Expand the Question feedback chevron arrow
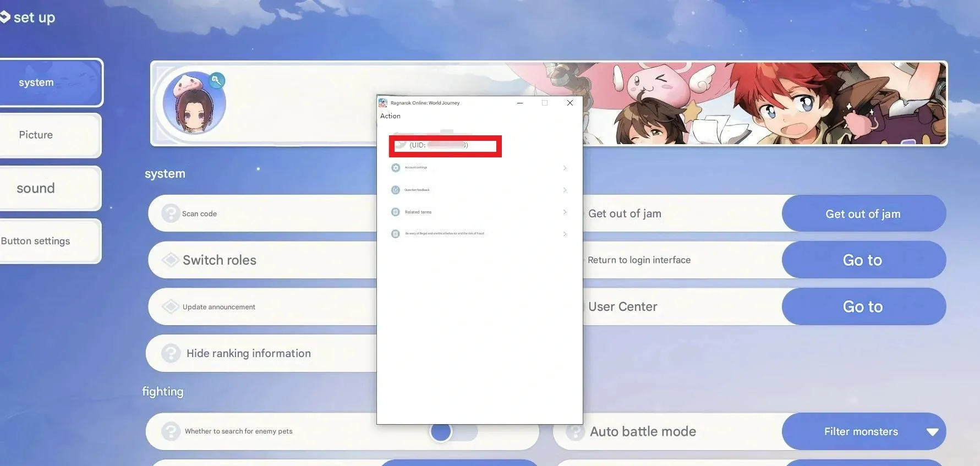 [x=565, y=190]
